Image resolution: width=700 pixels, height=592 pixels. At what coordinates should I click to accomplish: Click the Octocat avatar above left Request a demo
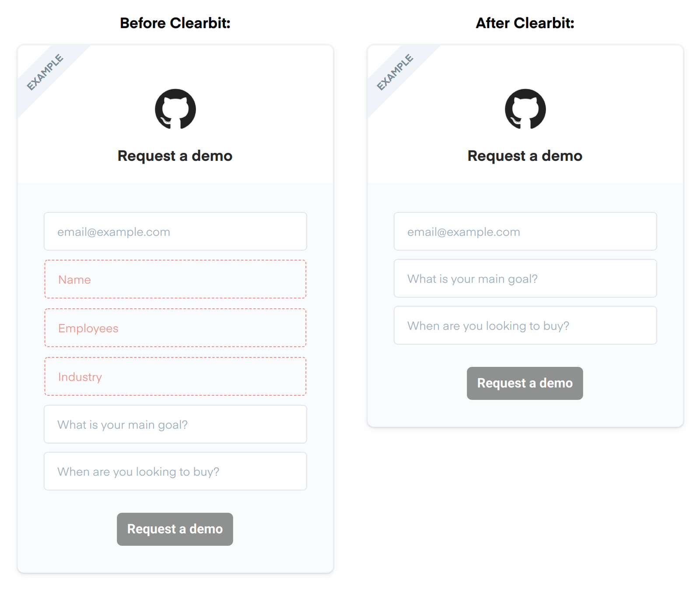(x=175, y=110)
